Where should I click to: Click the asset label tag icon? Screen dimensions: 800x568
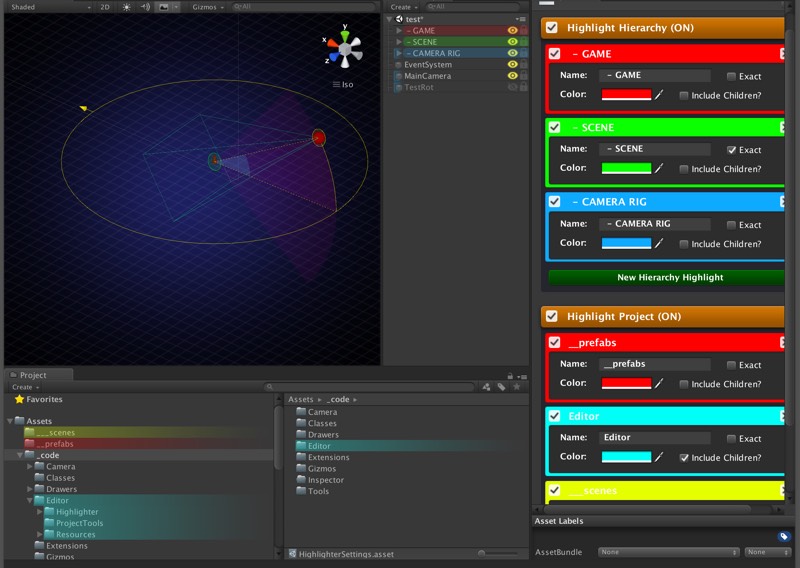pos(783,537)
